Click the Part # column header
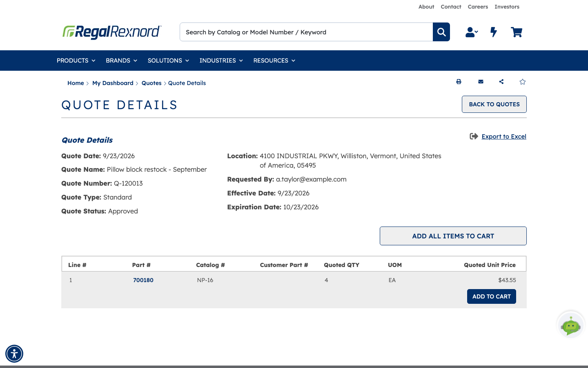The width and height of the screenshot is (588, 368). 141,265
